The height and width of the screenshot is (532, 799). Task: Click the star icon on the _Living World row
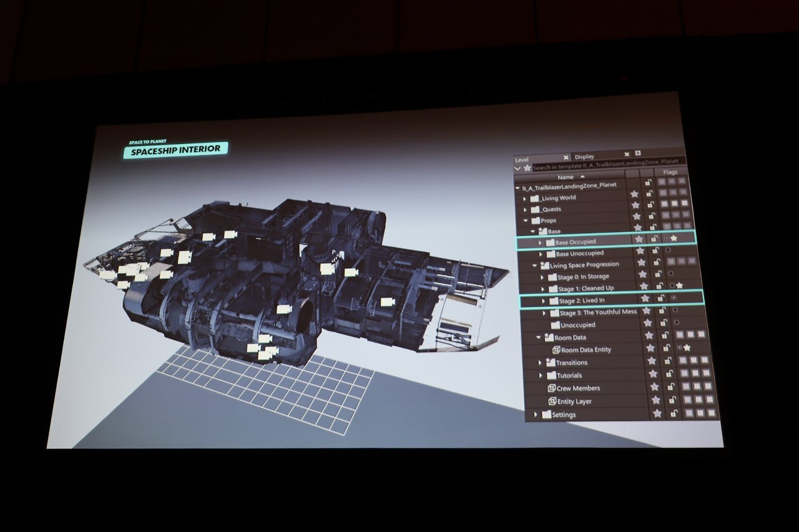tap(635, 195)
